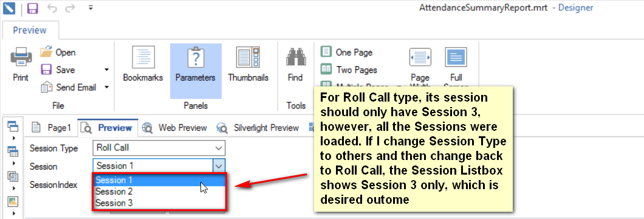
Task: Click Send Email button
Action: pos(69,87)
